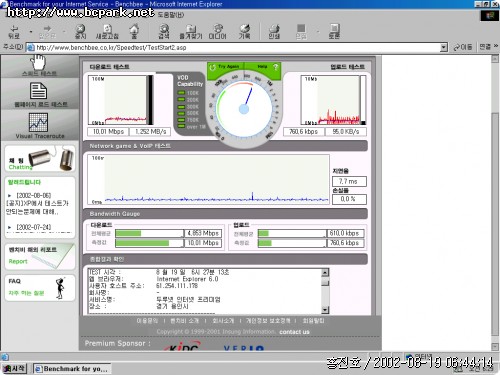The height and width of the screenshot is (375, 500).
Task: Expand the Links toolbar chevron
Action: [496, 46]
